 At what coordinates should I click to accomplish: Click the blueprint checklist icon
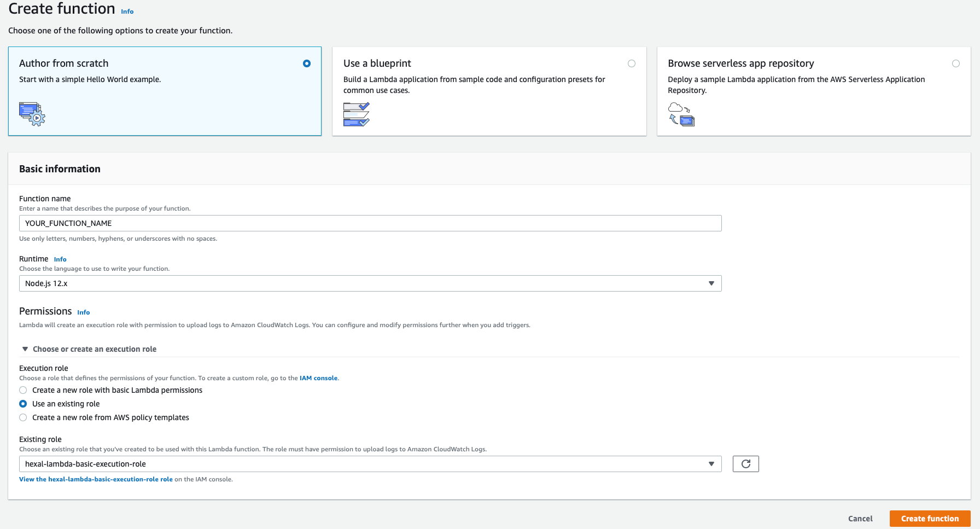tap(357, 114)
